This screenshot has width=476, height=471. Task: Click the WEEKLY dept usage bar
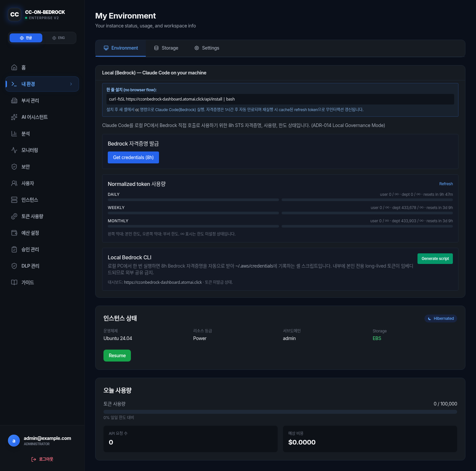(x=367, y=213)
